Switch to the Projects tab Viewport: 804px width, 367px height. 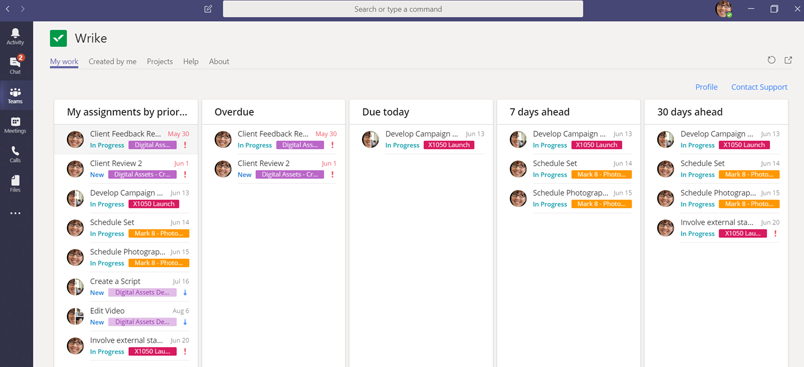click(x=159, y=62)
